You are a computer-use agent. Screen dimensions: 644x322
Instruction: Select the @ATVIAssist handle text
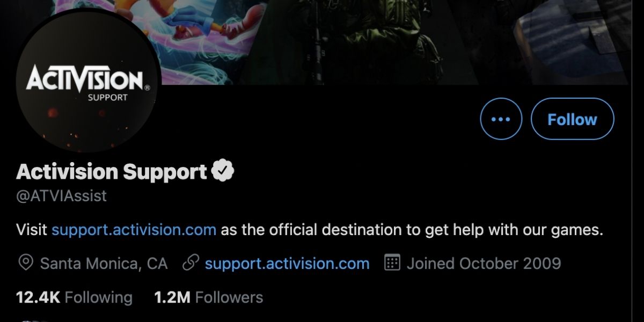62,196
